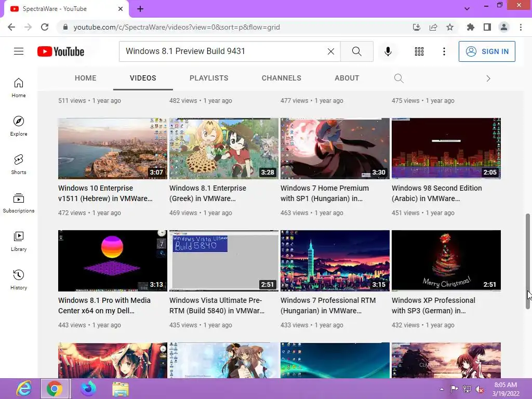Open History in the sidebar

point(19,280)
